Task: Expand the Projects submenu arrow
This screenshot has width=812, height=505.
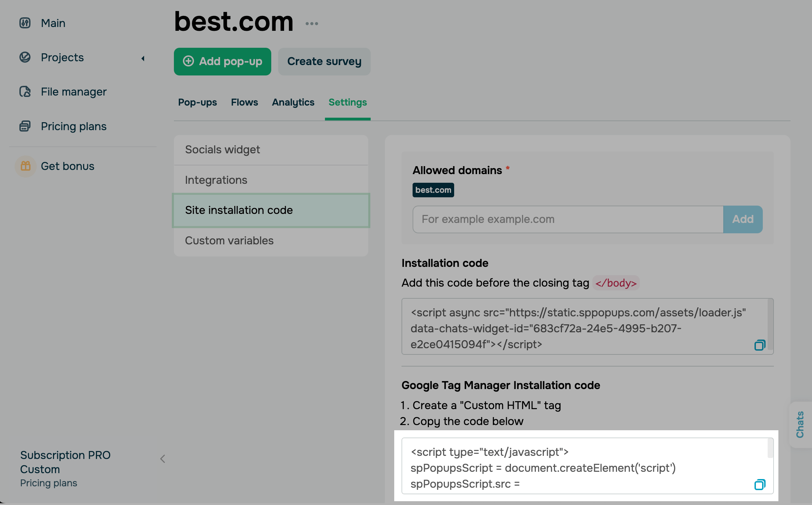Action: pos(143,58)
